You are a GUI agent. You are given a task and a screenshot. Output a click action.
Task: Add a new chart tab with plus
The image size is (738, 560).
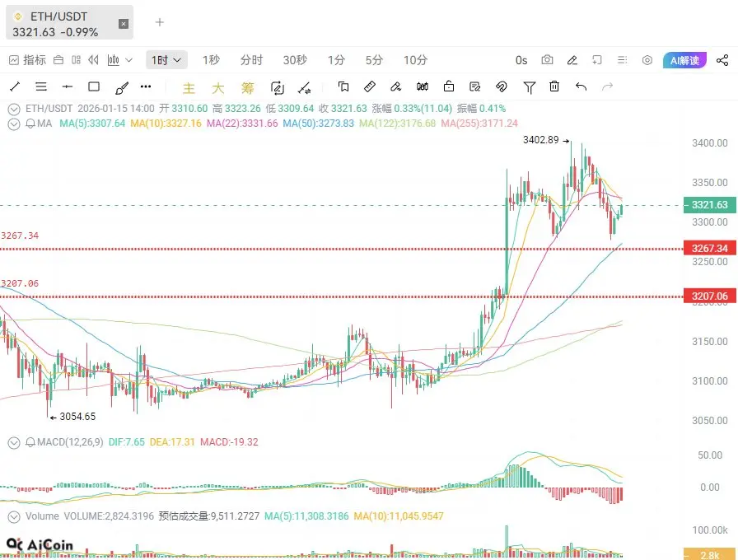pos(160,22)
